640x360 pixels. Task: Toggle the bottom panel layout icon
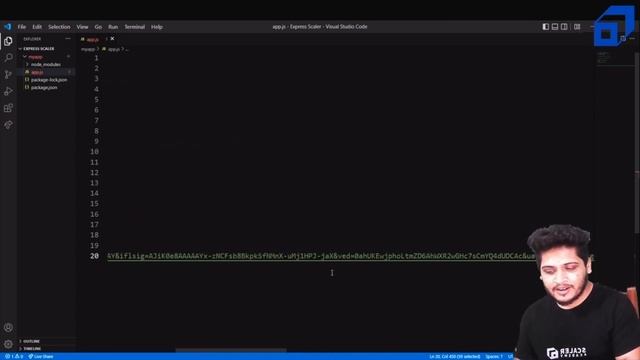pyautogui.click(x=555, y=27)
